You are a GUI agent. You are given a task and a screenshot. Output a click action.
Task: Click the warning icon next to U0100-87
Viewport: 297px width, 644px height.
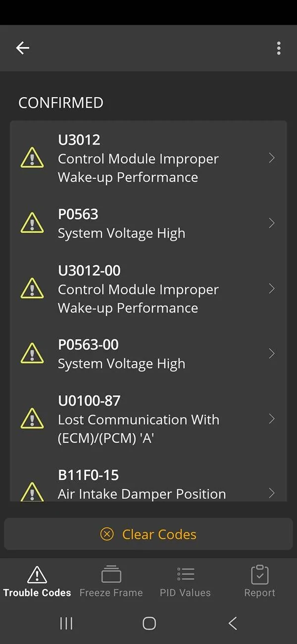point(32,419)
